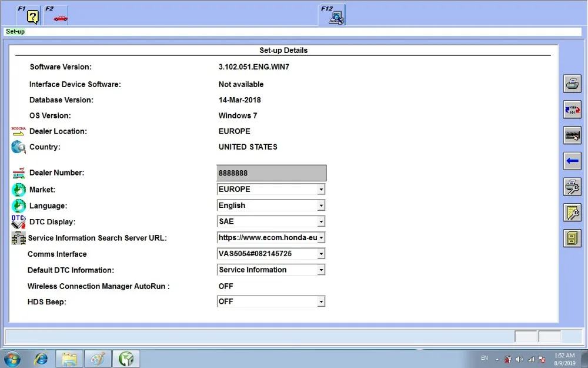Expand the Comms Interface dropdown
Viewport: 588px width, 368px height.
[x=321, y=254]
